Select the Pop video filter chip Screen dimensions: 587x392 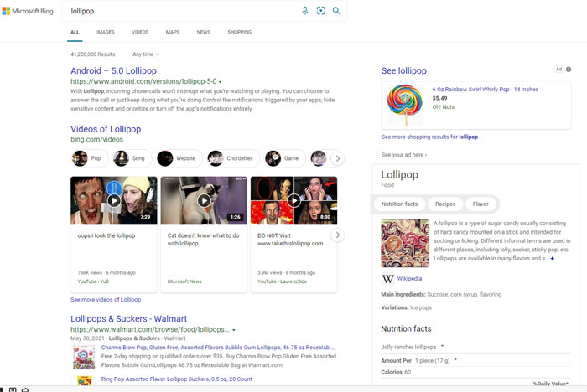point(90,158)
